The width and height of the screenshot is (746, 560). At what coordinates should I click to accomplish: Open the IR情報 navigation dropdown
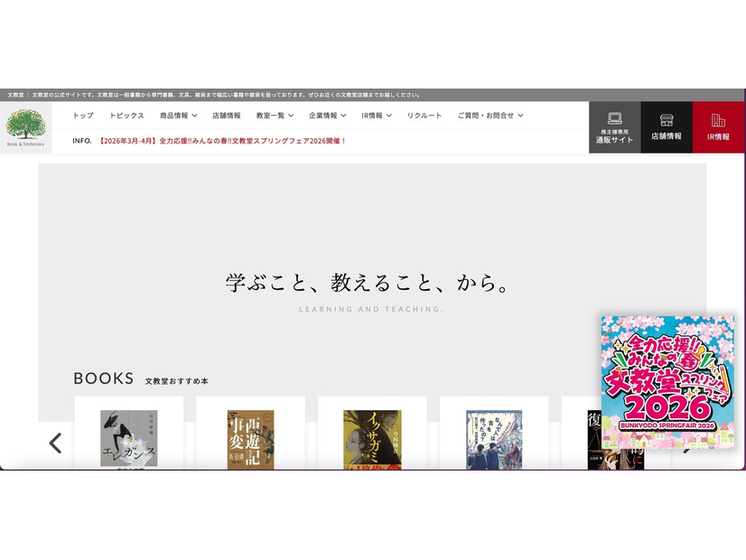[x=376, y=116]
